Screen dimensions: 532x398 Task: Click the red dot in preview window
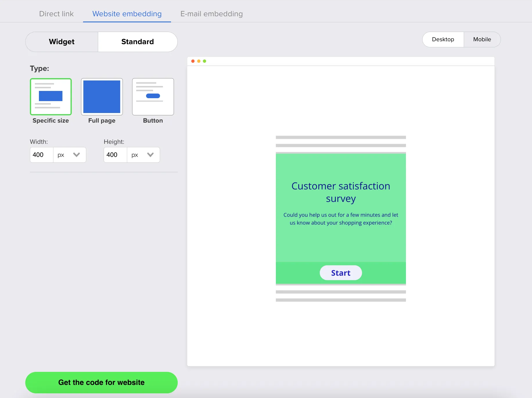click(193, 61)
